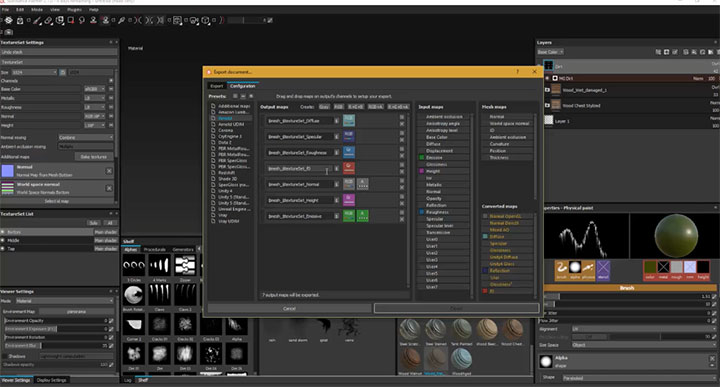Open the Normal mixing Combine dropdown
Screen dimensions: 720x387
click(x=85, y=137)
